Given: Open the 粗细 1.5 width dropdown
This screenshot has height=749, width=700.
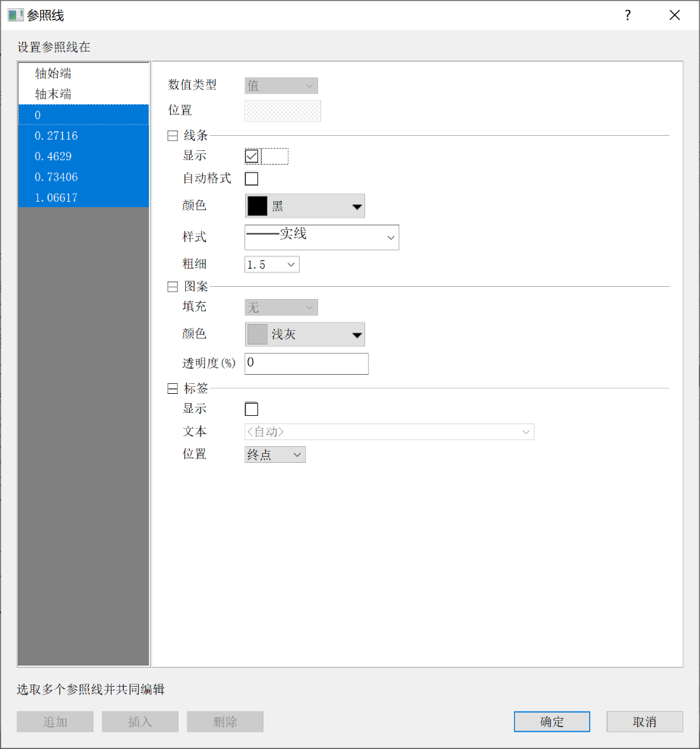Looking at the screenshot, I should click(272, 264).
